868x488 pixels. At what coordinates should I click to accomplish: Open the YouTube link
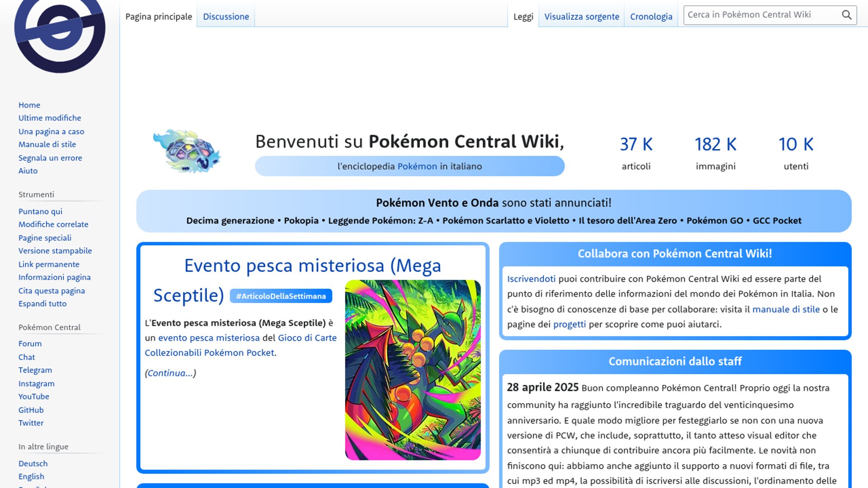pyautogui.click(x=34, y=397)
